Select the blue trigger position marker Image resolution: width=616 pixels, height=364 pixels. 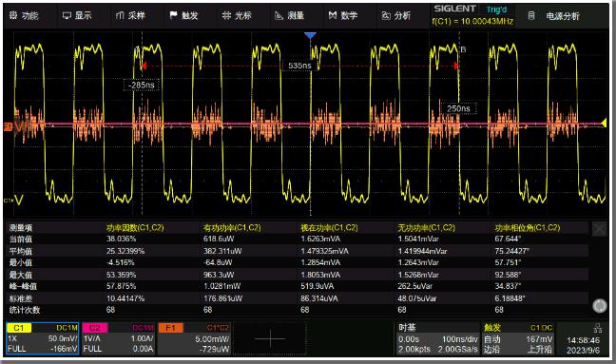[x=310, y=36]
